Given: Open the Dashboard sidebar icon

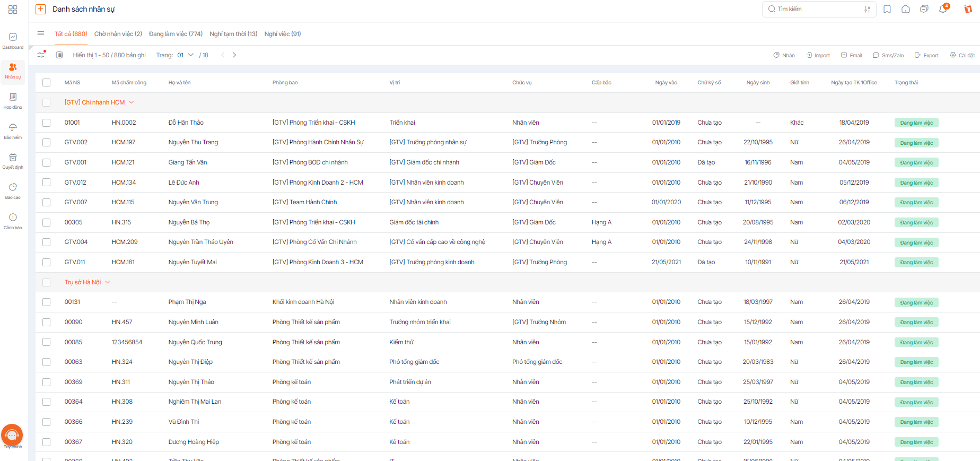Looking at the screenshot, I should tap(13, 40).
